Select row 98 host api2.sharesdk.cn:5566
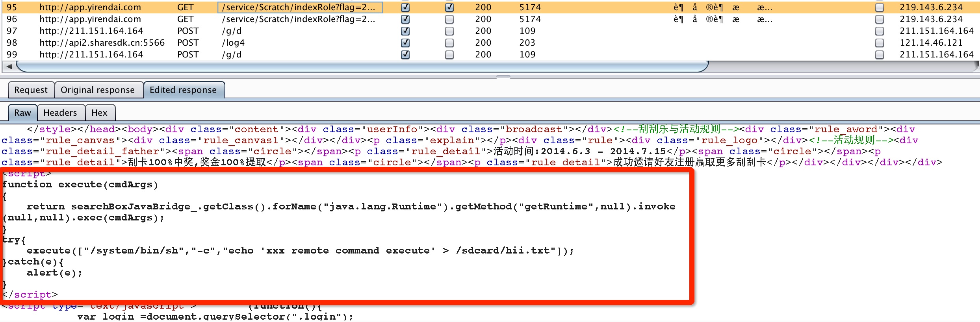 102,43
